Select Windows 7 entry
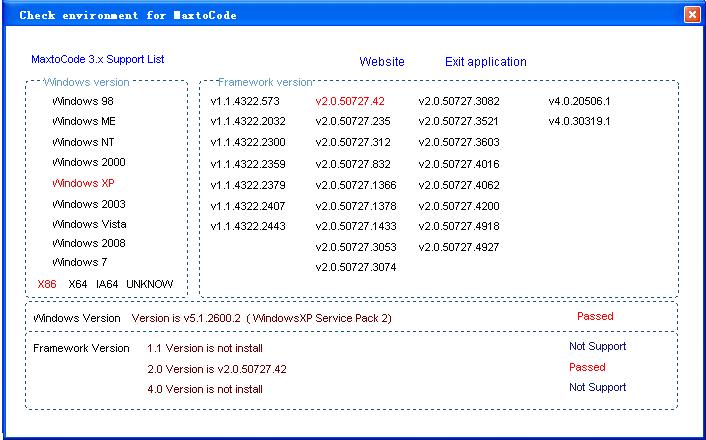Screen dimensions: 706x440 [80, 262]
